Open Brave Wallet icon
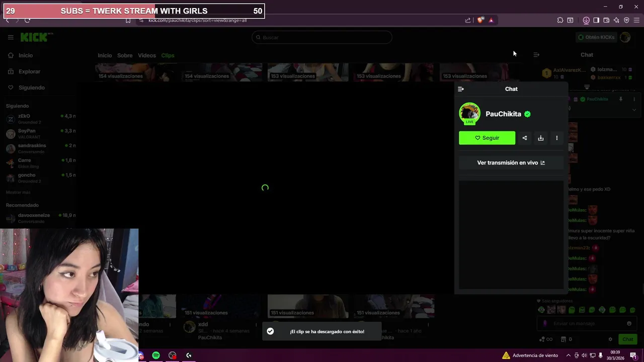Image resolution: width=644 pixels, height=362 pixels. pos(606,20)
